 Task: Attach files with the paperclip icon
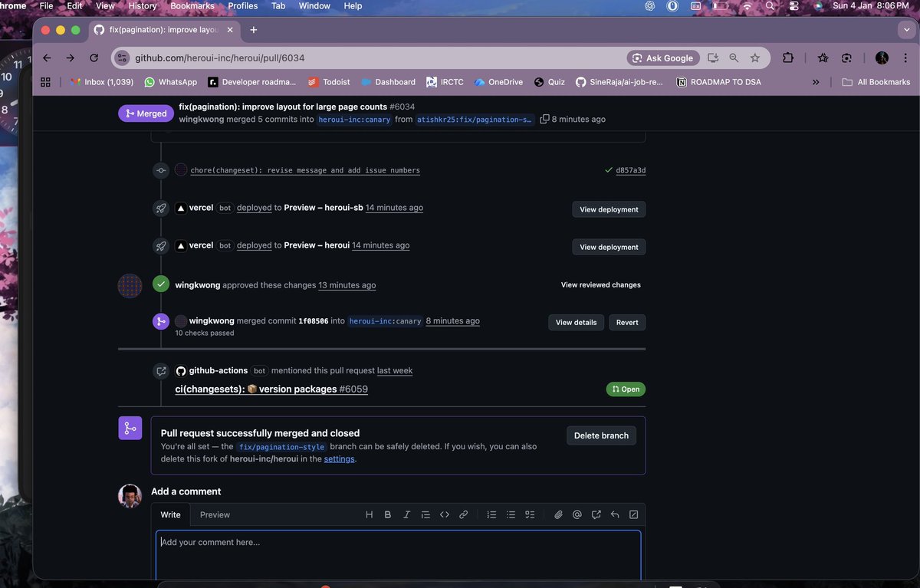pos(559,515)
